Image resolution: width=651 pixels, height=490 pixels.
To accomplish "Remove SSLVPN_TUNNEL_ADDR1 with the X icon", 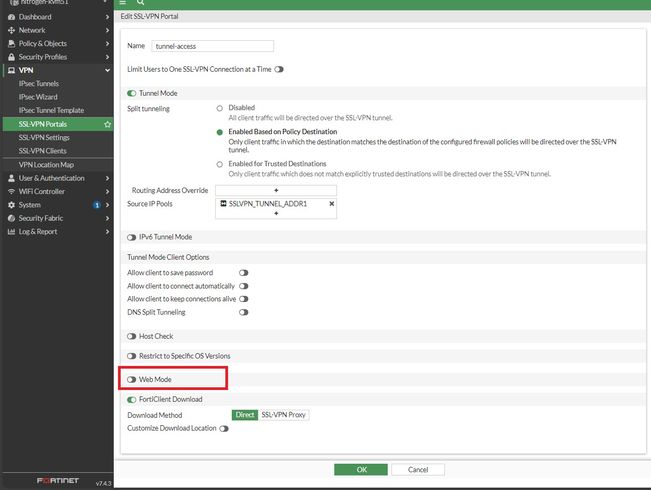I will point(331,203).
